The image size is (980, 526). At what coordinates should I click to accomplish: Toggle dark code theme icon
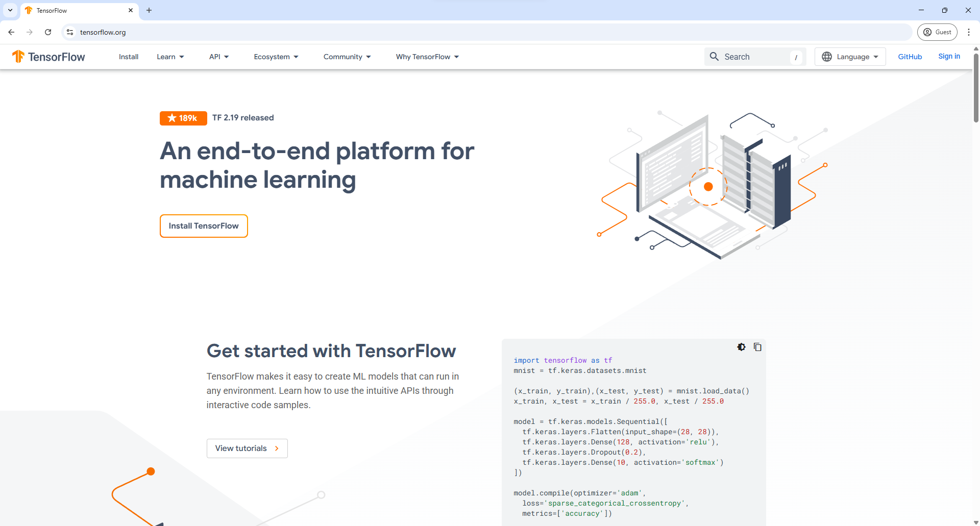[x=742, y=347]
